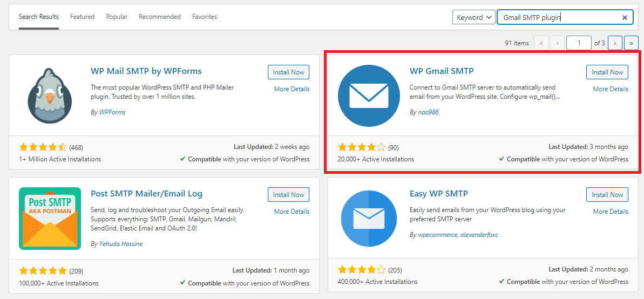Image resolution: width=644 pixels, height=299 pixels.
Task: Click Last Updated: 2 months ago text
Action: coord(588,269)
